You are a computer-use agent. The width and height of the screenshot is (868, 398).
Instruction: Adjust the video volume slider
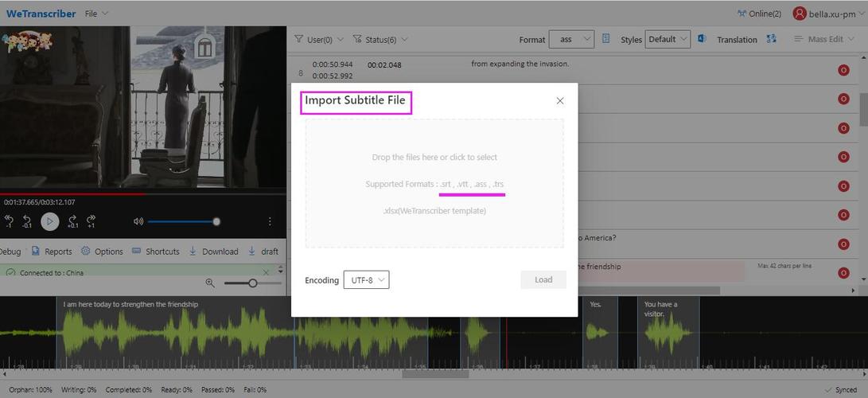point(183,221)
